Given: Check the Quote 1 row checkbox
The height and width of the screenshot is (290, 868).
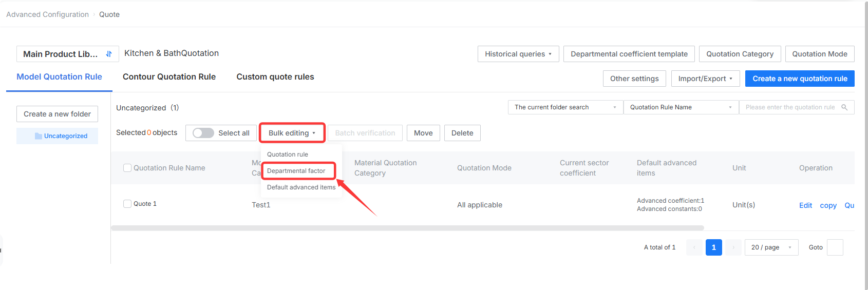Looking at the screenshot, I should [127, 204].
